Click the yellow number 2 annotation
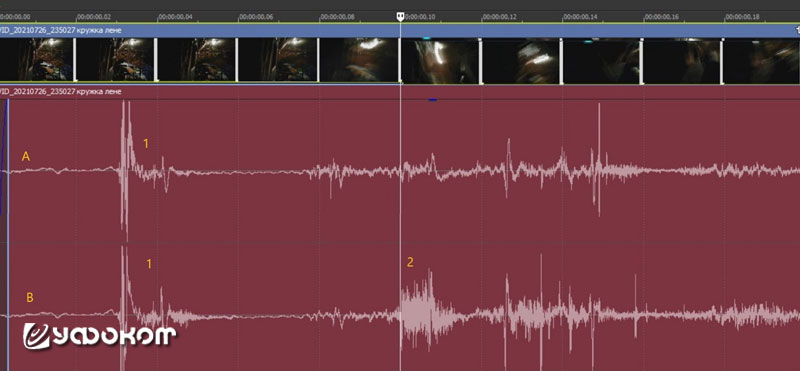800x371 pixels. tap(410, 262)
